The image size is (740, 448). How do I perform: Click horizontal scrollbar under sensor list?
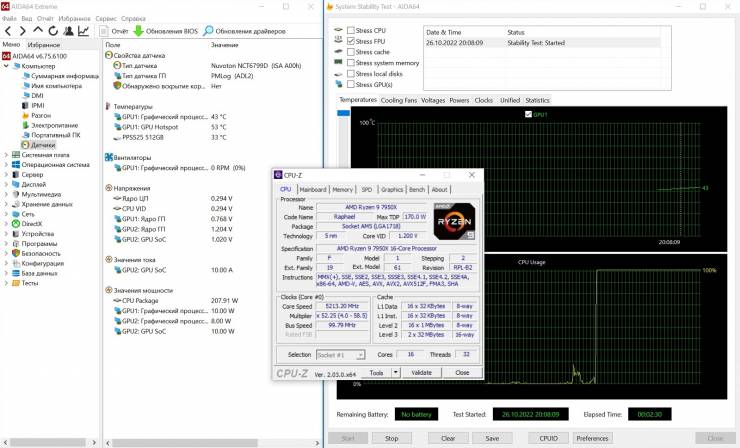(x=184, y=443)
